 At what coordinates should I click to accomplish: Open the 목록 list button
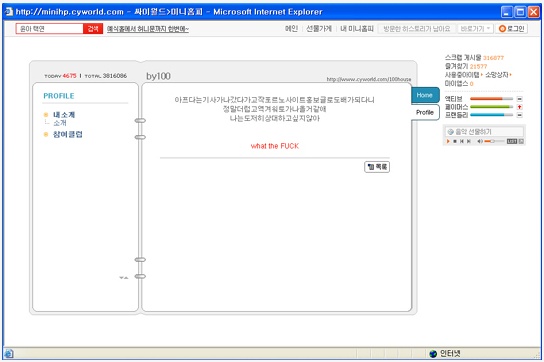377,167
